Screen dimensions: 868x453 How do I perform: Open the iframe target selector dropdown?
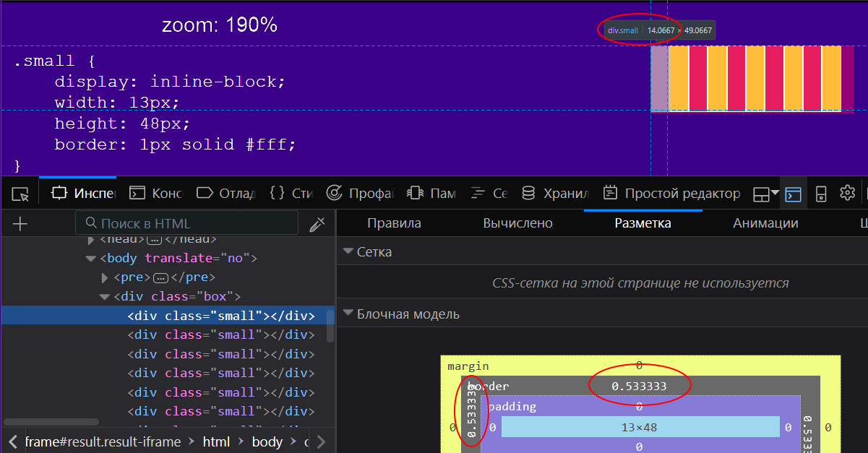tap(765, 194)
